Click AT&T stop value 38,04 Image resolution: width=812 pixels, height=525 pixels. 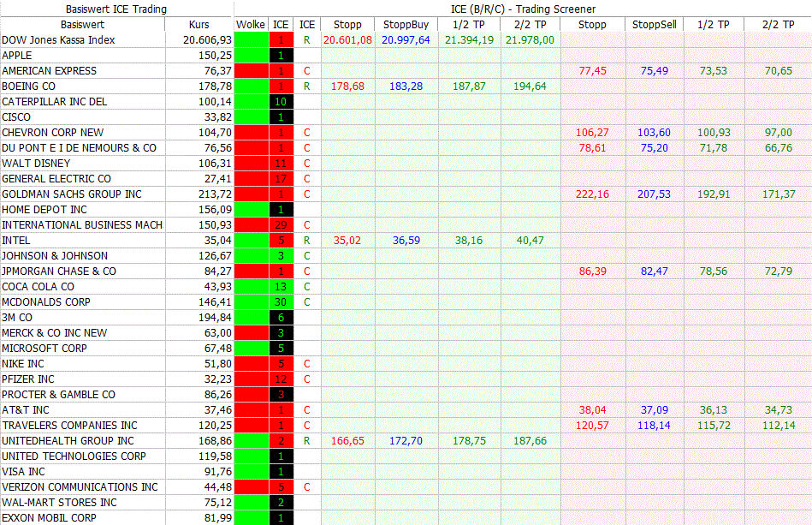[x=592, y=410]
